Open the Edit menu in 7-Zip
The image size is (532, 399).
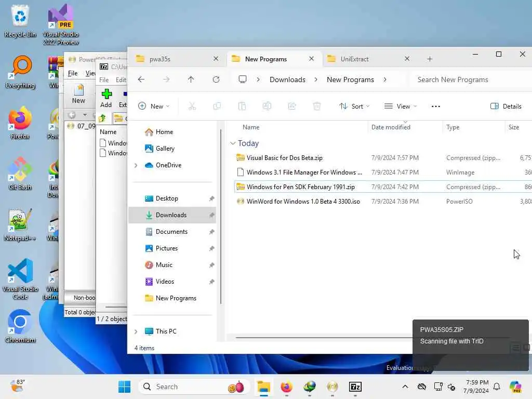(121, 79)
